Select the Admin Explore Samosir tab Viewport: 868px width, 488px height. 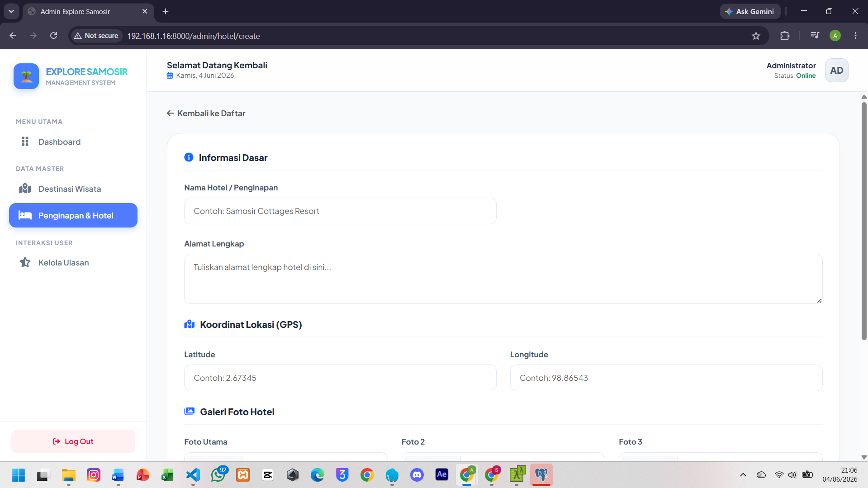tap(88, 12)
